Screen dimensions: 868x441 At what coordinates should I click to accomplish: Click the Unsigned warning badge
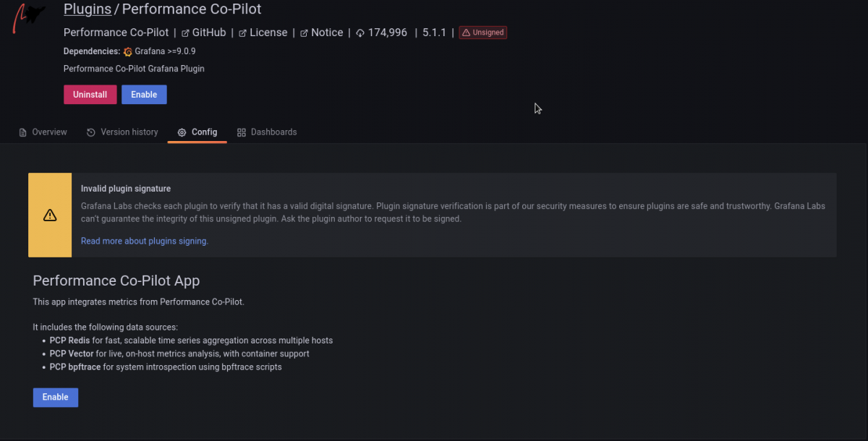click(x=482, y=32)
